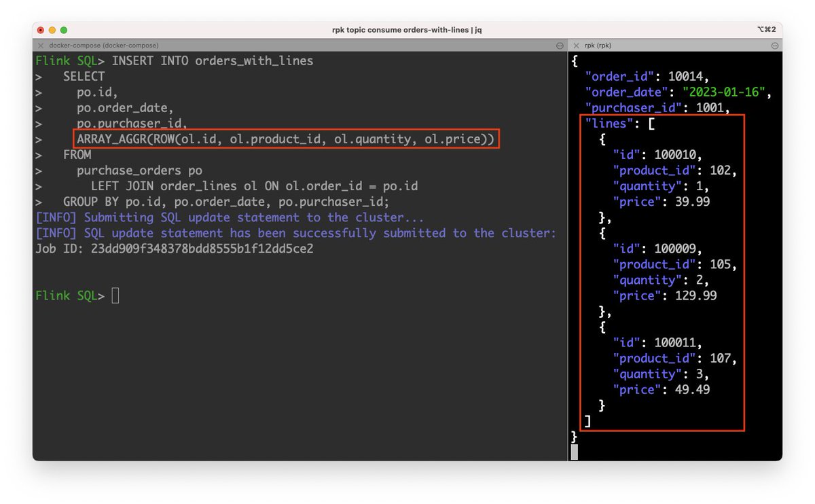Click the FROM keyword line
The image size is (815, 504).
coord(77,154)
